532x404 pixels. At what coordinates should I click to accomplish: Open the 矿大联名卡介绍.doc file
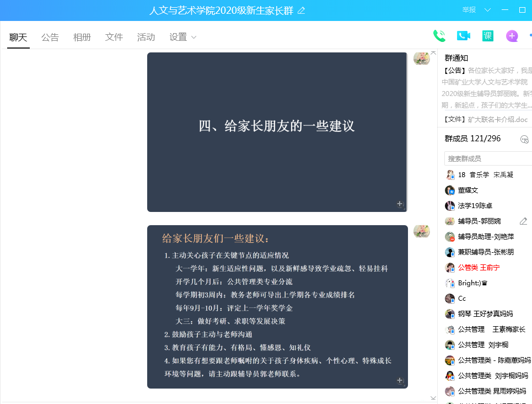pos(497,119)
